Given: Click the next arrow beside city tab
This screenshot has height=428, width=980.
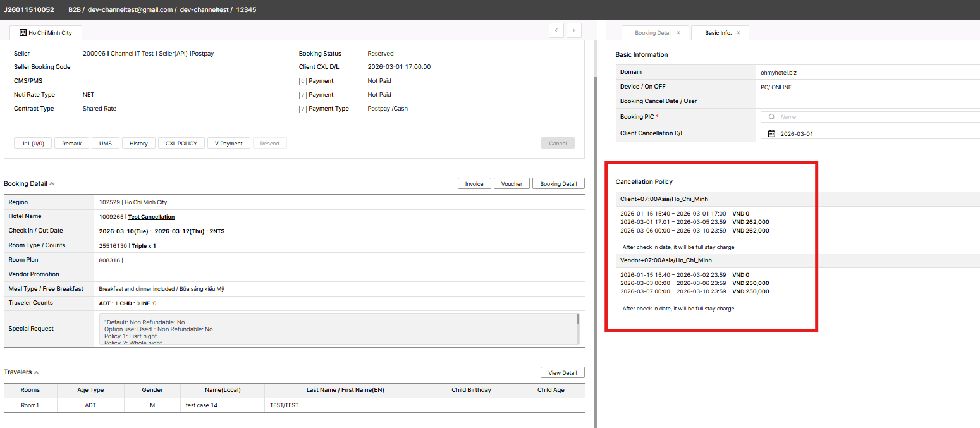Looking at the screenshot, I should [574, 30].
